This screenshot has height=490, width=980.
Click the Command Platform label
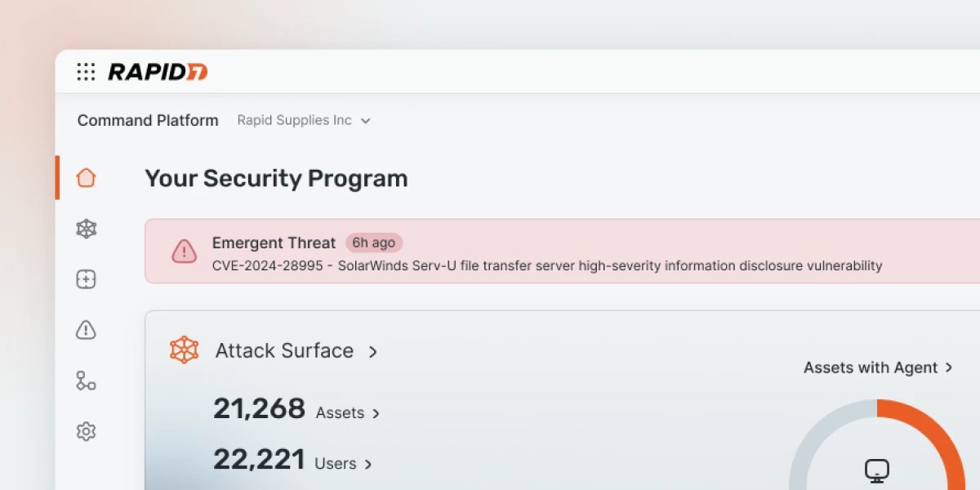[148, 121]
